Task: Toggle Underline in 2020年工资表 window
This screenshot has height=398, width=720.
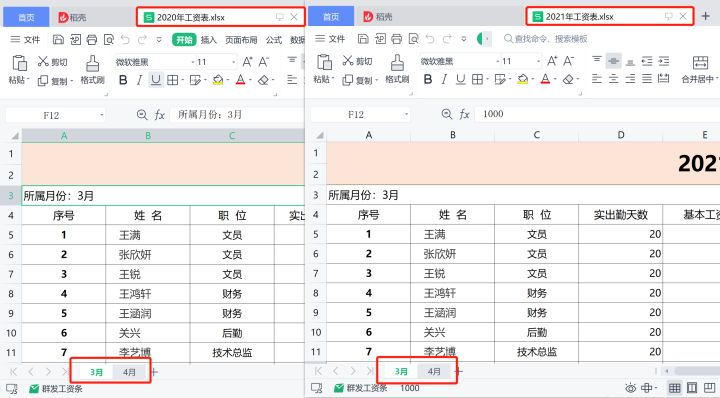Action: 156,80
